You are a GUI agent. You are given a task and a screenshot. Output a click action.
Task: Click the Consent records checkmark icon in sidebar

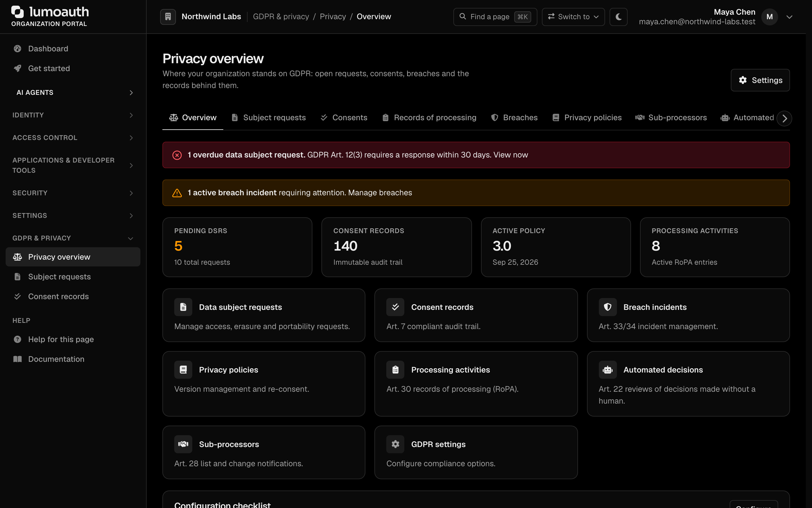(17, 296)
